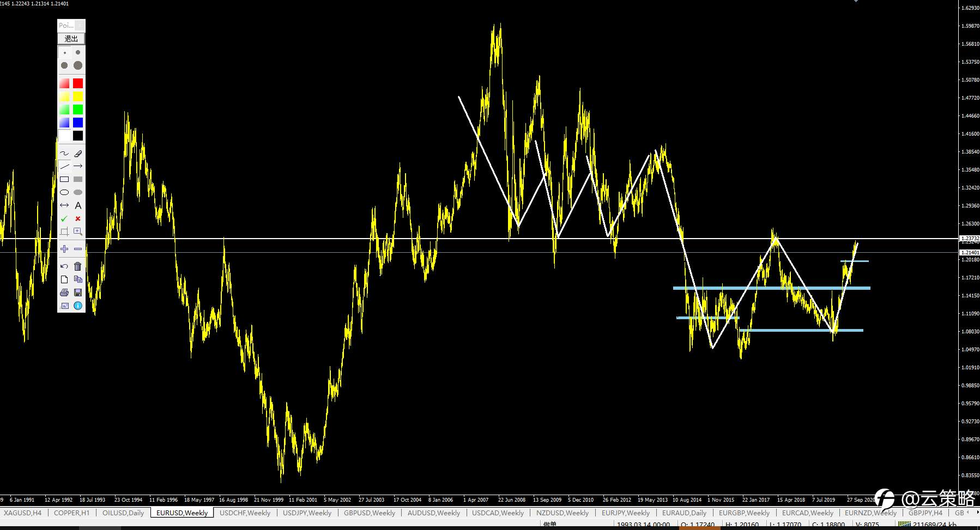980x530 pixels.
Task: Select the filled rectangle tool
Action: (78, 179)
